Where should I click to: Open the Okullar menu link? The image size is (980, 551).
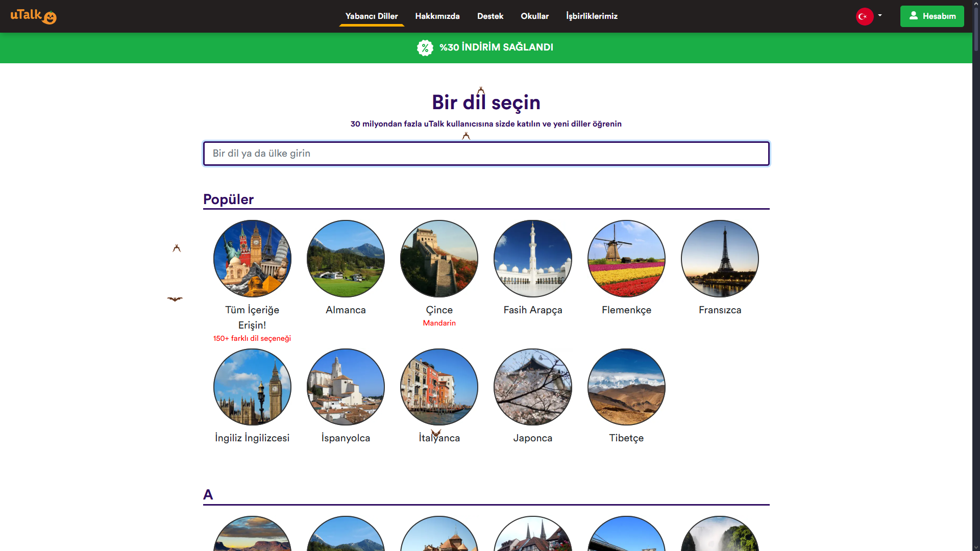pyautogui.click(x=534, y=16)
